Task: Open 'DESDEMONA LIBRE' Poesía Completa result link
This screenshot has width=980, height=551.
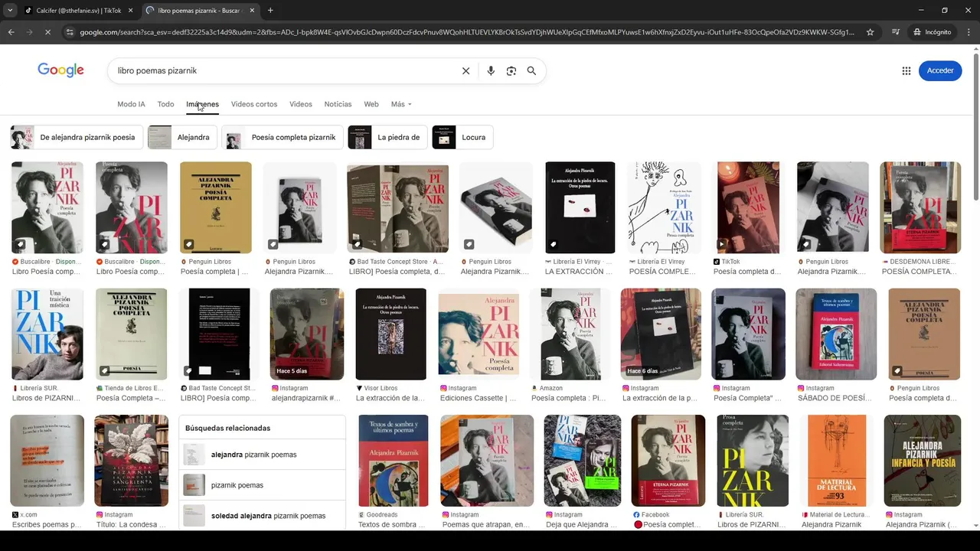Action: [919, 266]
